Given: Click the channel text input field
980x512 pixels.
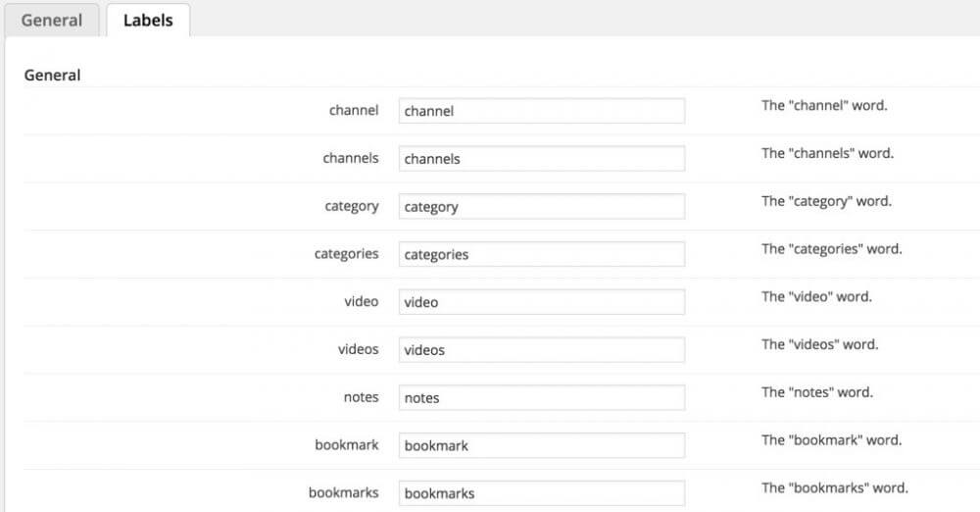Looking at the screenshot, I should tap(541, 111).
